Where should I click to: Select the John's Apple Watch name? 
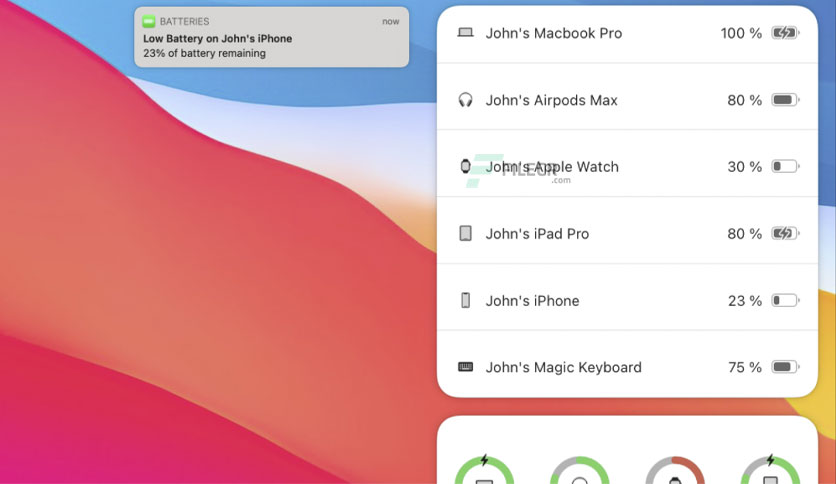[x=552, y=167]
